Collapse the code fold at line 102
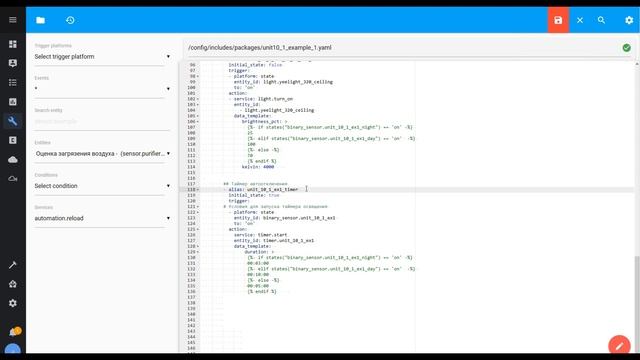This screenshot has width=640, height=360. (198, 99)
